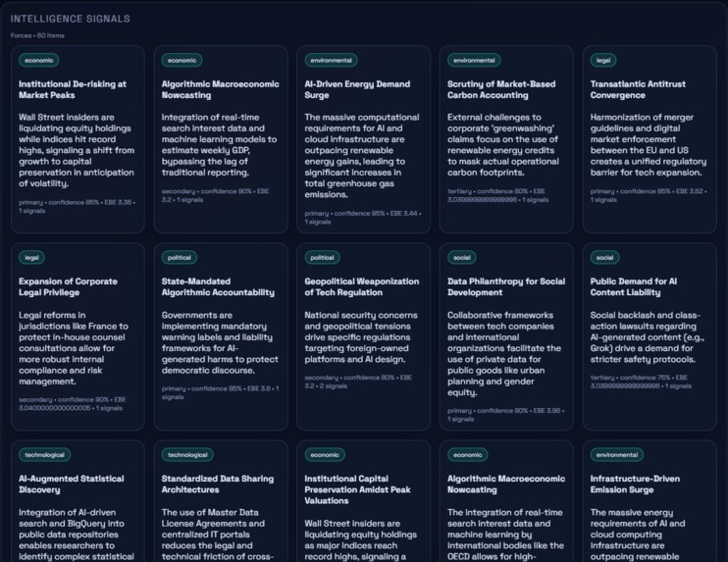Open Geopolitical Weaponization of Tech Regulation title
Image resolution: width=728 pixels, height=562 pixels.
(362, 286)
